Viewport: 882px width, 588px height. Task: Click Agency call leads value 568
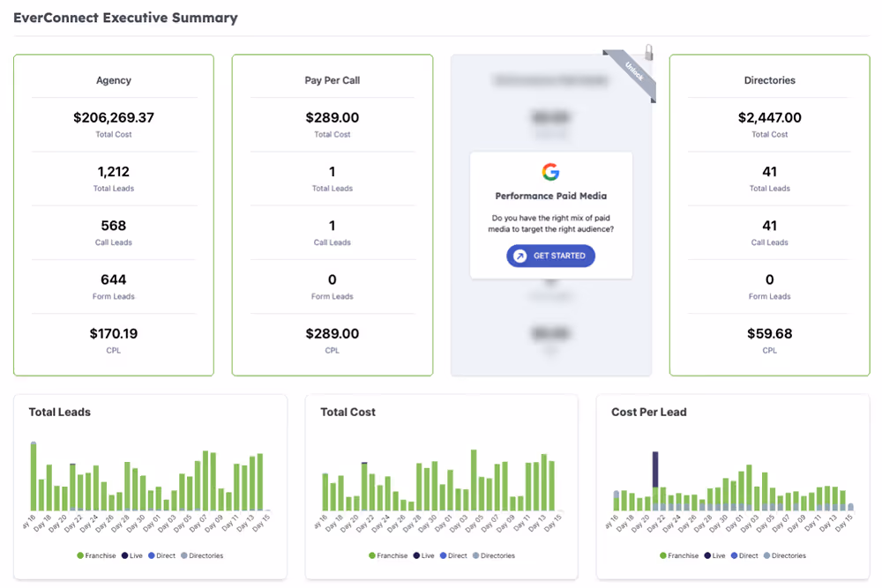114,226
